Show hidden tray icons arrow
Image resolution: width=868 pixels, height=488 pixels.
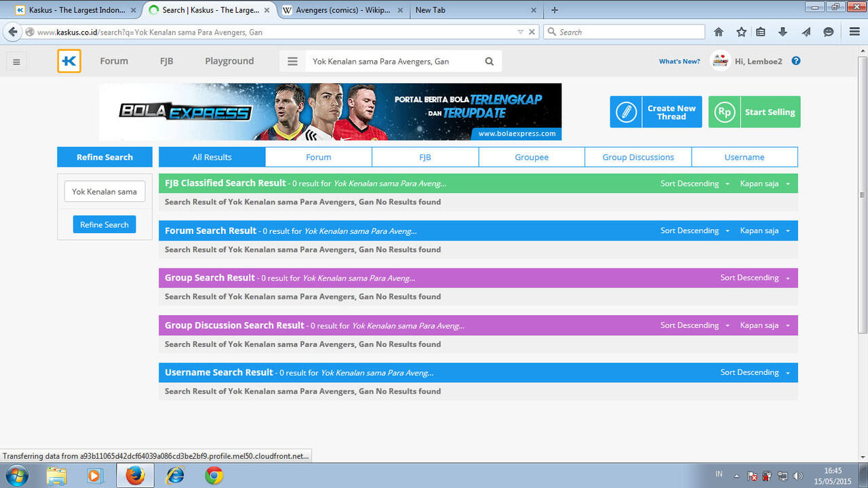[736, 476]
